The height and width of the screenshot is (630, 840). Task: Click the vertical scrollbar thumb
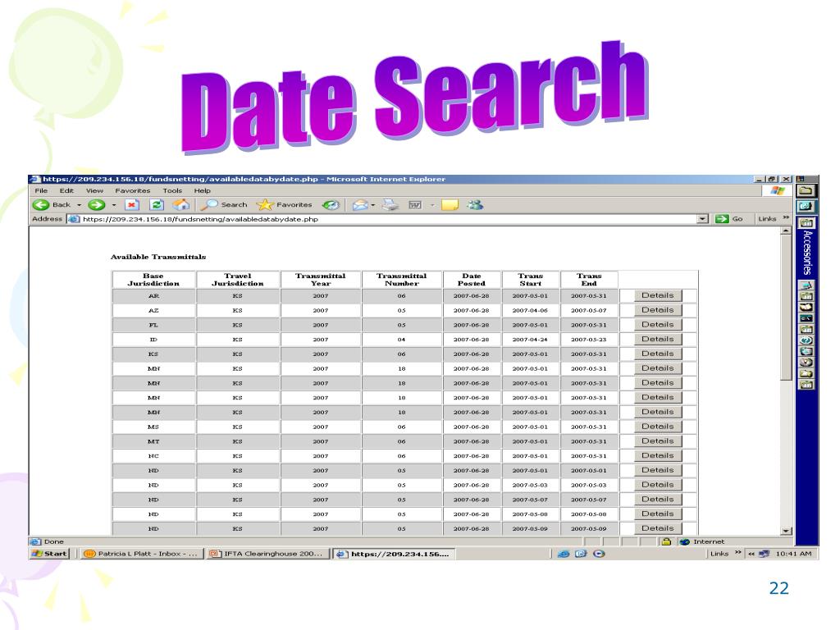[x=786, y=308]
